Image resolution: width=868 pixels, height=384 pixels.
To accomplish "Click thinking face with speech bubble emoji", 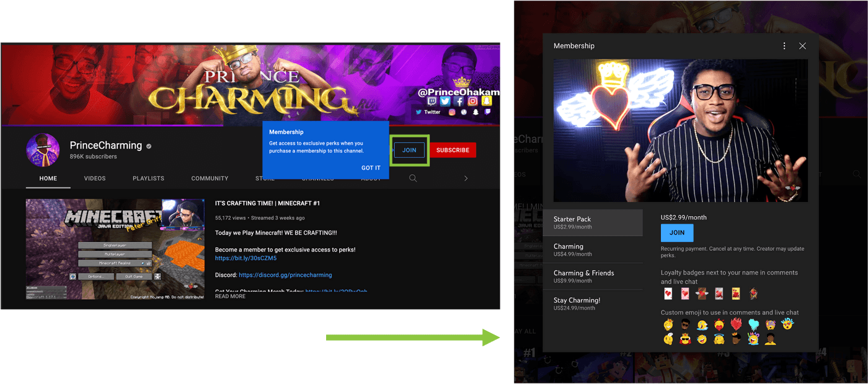I will coord(669,339).
